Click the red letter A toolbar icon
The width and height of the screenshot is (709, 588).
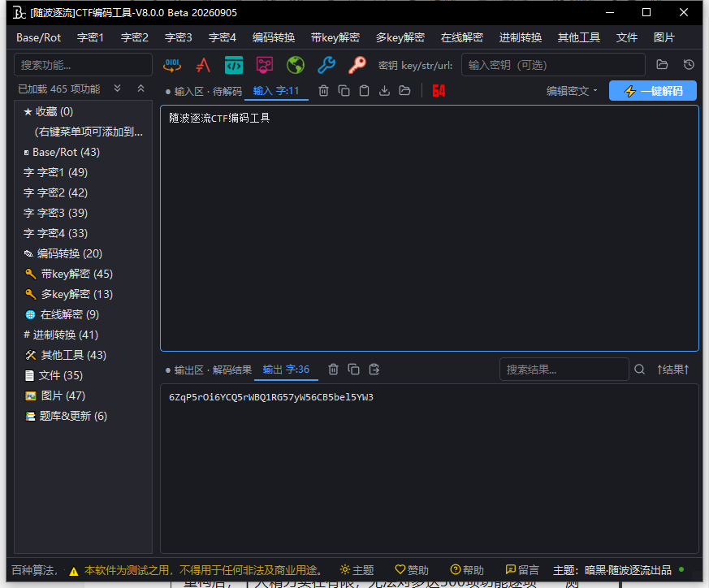[203, 65]
